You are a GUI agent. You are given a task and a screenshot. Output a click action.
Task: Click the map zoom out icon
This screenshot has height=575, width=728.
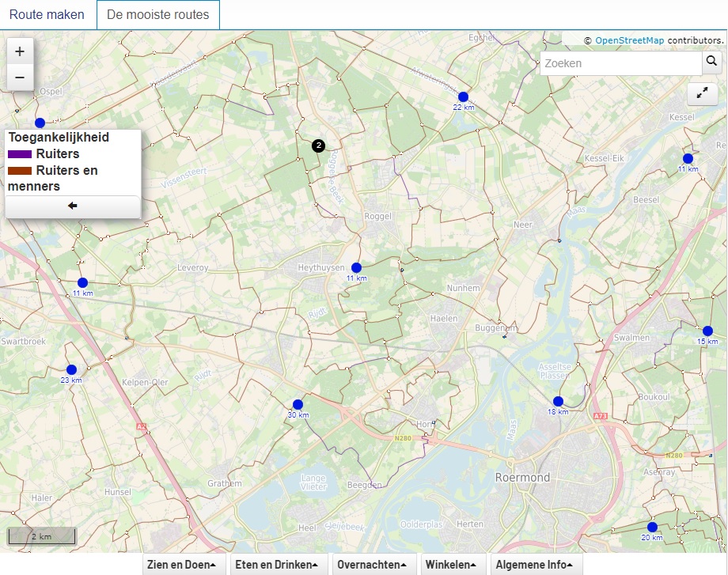tap(20, 78)
